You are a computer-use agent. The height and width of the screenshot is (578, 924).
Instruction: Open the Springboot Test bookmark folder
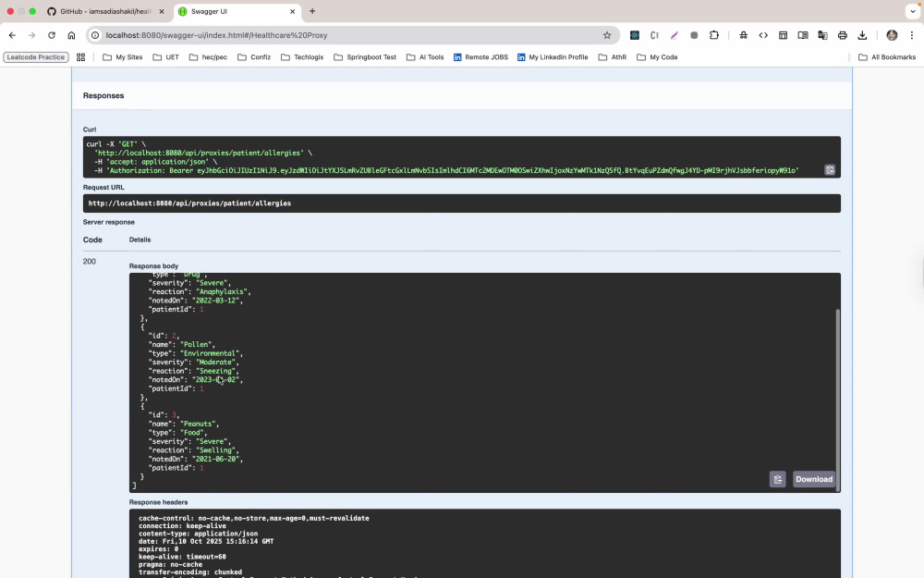[365, 57]
